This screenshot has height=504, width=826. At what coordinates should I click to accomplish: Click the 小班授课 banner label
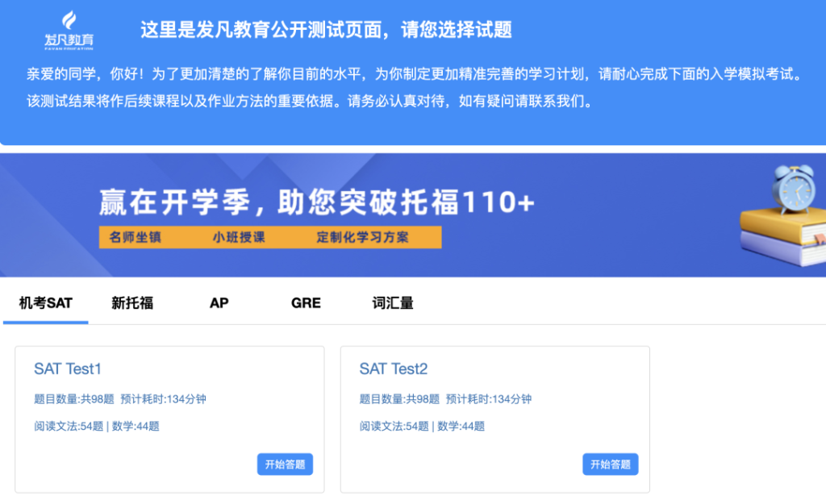pos(239,238)
